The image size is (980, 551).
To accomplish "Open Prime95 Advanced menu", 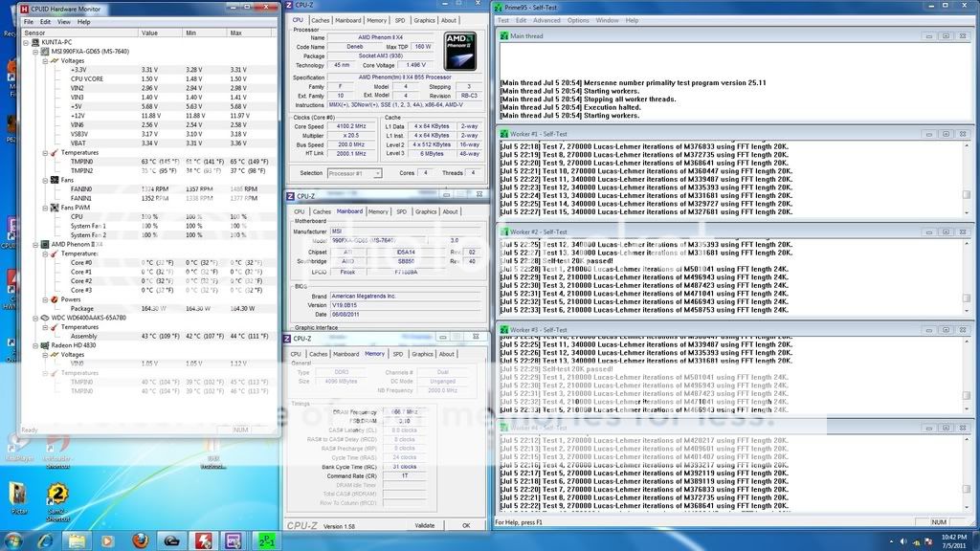I will click(x=546, y=20).
